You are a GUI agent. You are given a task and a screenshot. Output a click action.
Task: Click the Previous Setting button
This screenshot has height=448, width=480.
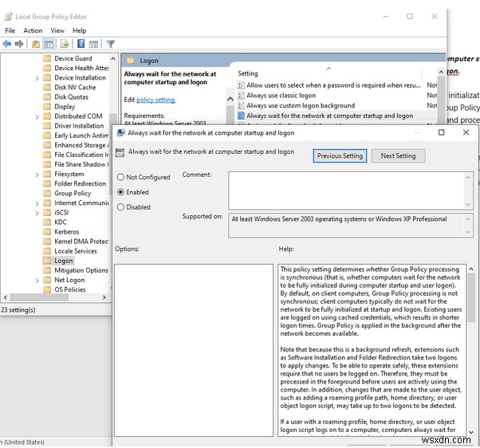tap(340, 156)
